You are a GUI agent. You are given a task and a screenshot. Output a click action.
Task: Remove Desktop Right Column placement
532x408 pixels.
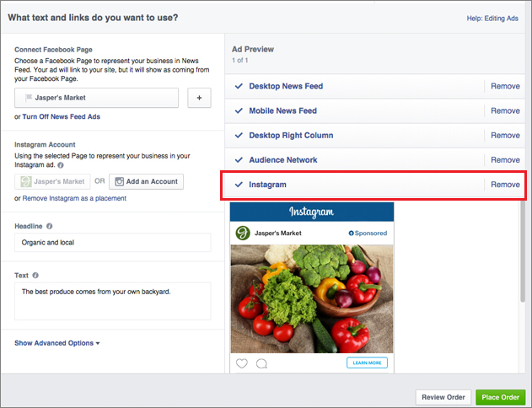[x=505, y=136]
